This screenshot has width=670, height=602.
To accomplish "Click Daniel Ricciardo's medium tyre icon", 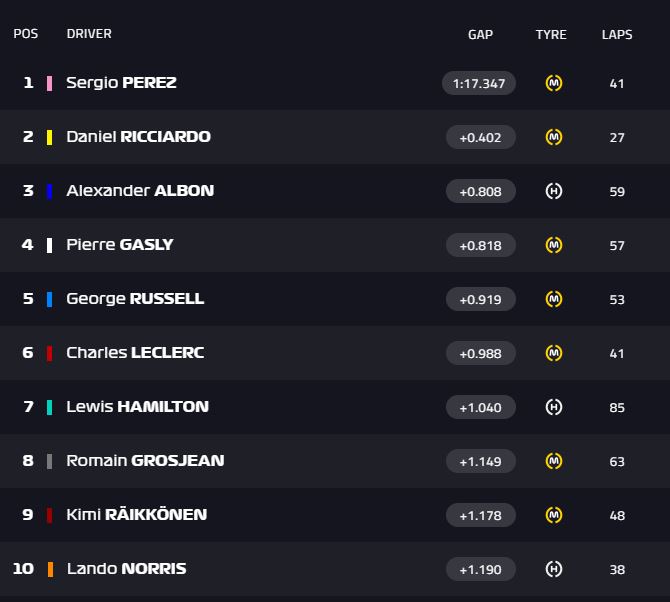I will (x=553, y=137).
